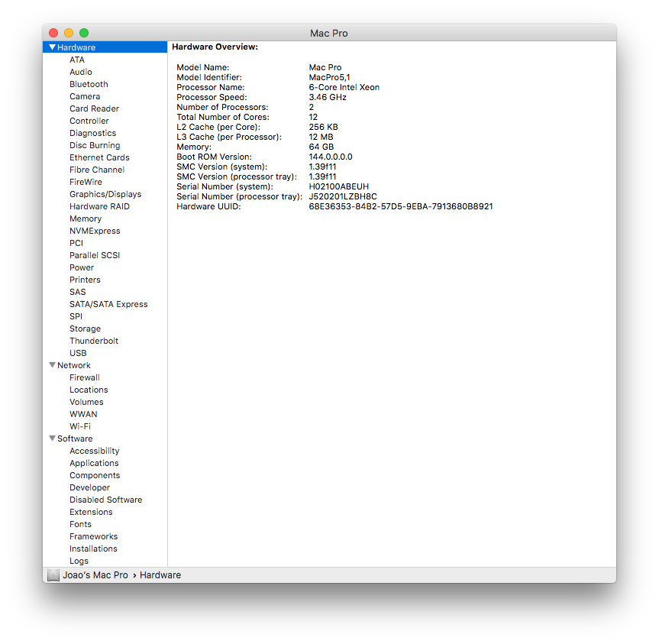Click the Hardware Overview heading
Image resolution: width=659 pixels, height=644 pixels.
coord(215,47)
